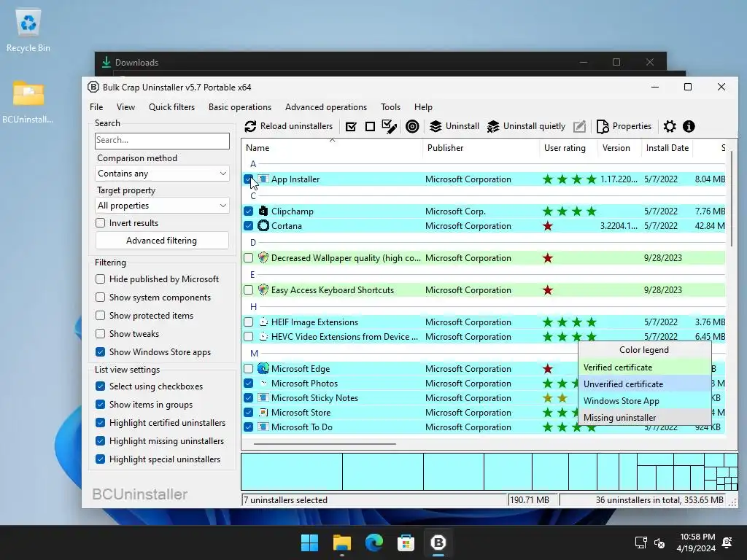Viewport: 747px width, 560px height.
Task: Open the Help menu
Action: pos(423,107)
